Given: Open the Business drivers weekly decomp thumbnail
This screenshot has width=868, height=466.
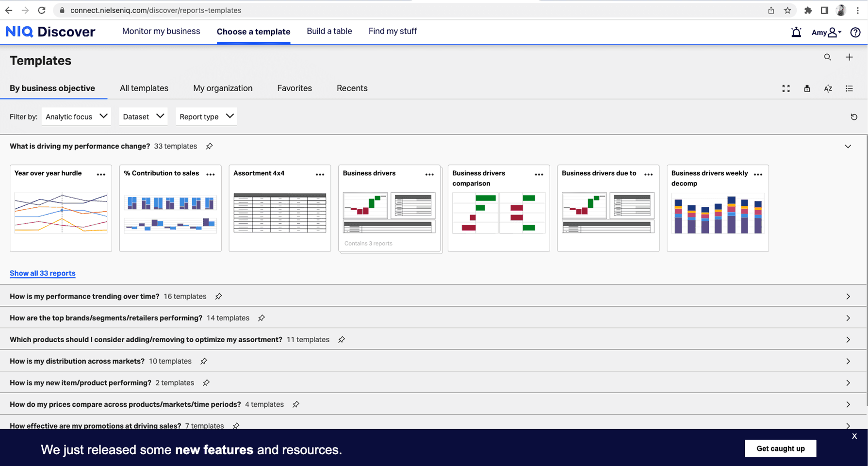Looking at the screenshot, I should [x=718, y=214].
